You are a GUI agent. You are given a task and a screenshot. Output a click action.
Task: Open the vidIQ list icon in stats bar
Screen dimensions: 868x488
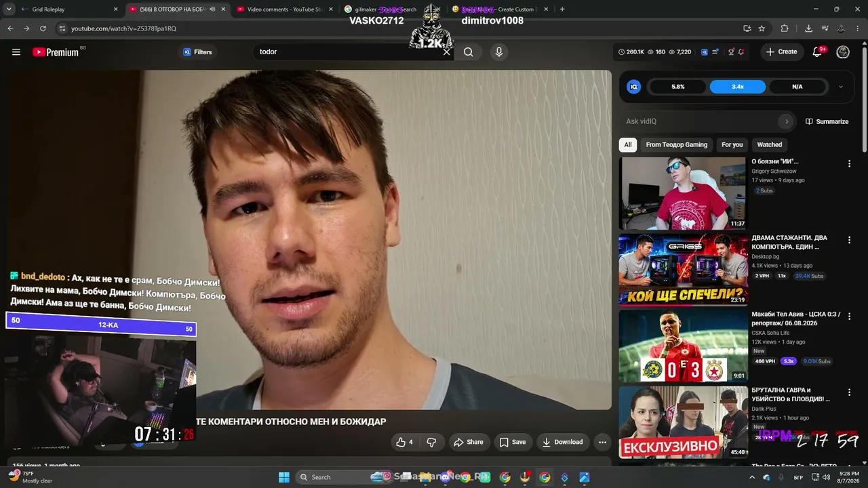[x=715, y=52]
